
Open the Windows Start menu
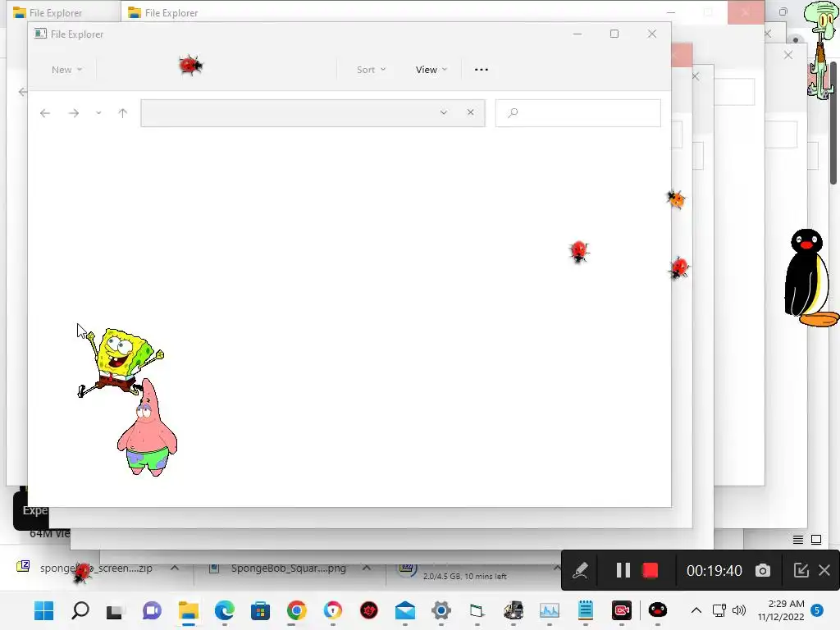[x=44, y=610]
